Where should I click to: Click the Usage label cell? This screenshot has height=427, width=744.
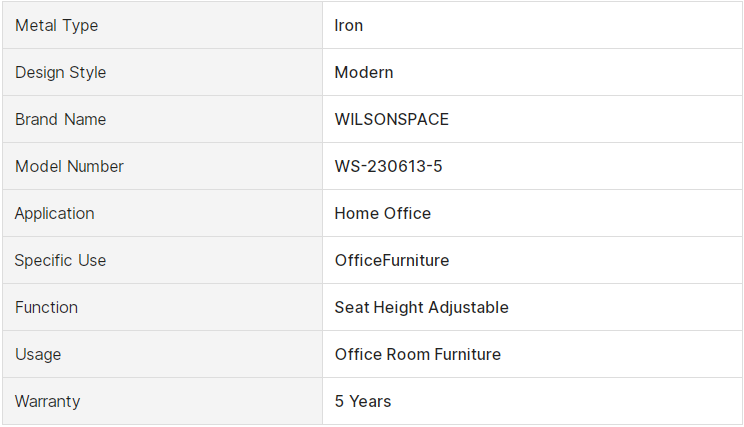tap(162, 354)
